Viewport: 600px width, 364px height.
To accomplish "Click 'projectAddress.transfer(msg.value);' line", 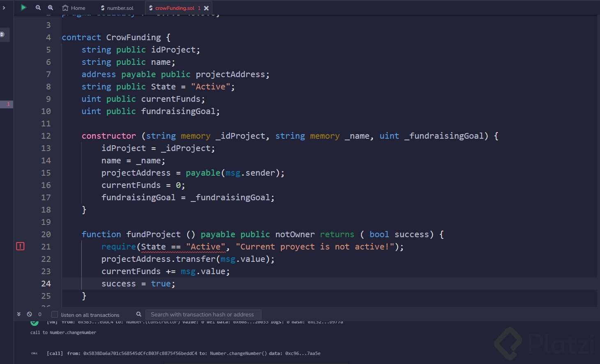I will click(188, 259).
